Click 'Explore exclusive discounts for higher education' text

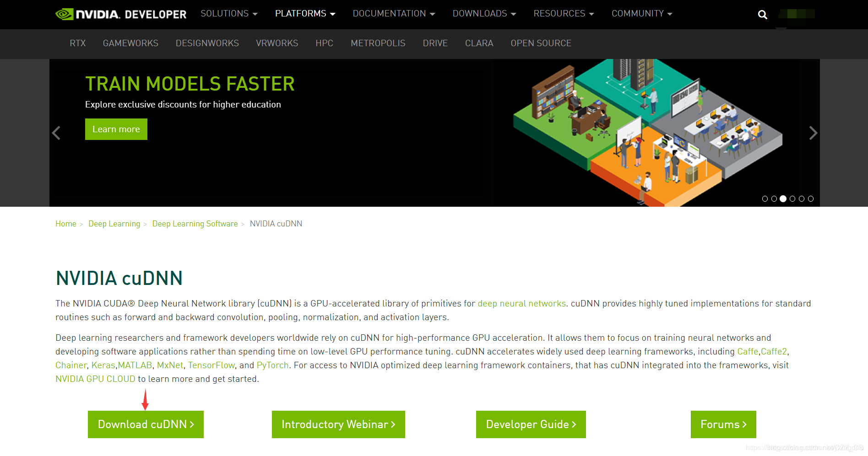tap(183, 104)
